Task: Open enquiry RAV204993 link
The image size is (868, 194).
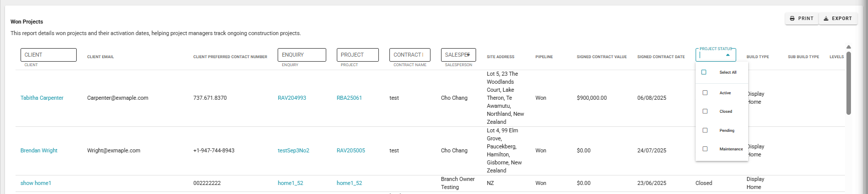Action: click(292, 98)
